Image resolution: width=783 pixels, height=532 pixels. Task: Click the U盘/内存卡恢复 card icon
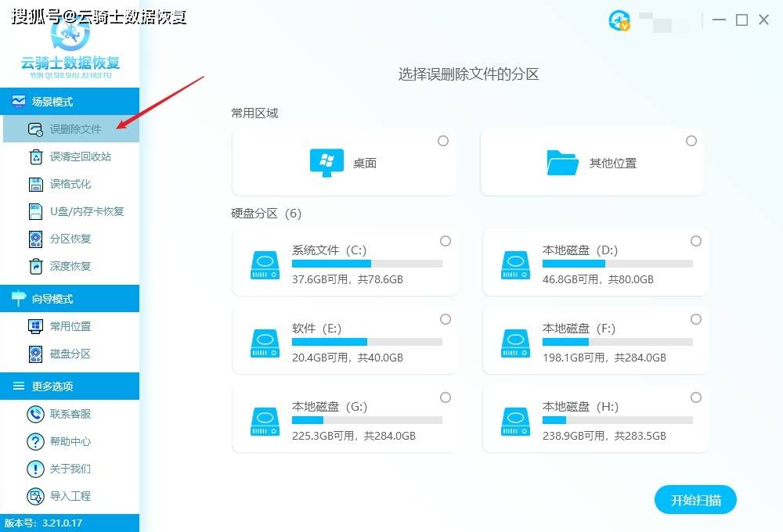tap(35, 211)
